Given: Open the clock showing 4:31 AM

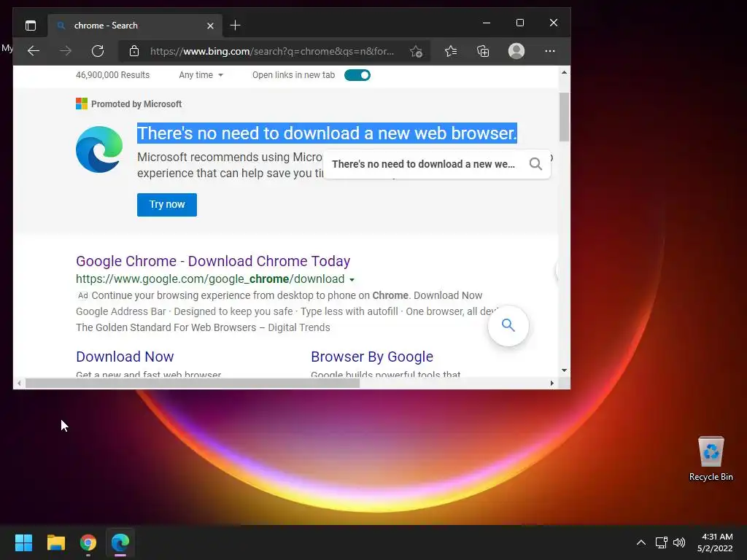Looking at the screenshot, I should (x=715, y=542).
